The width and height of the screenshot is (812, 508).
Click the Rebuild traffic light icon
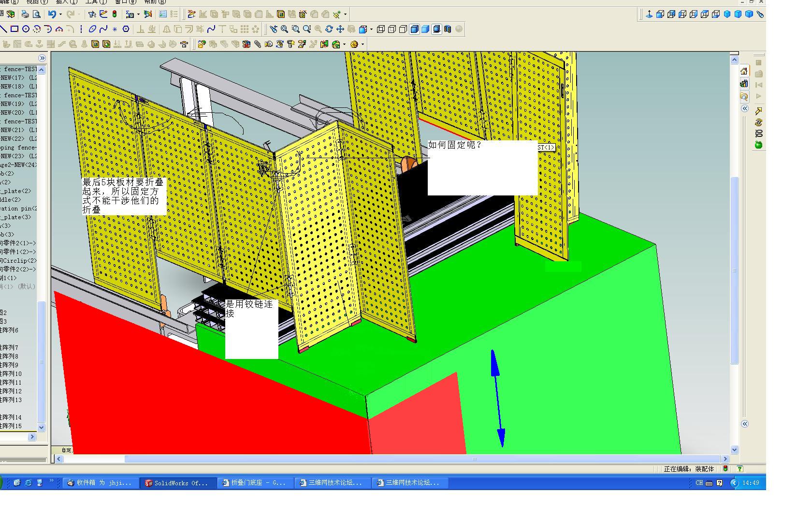click(115, 15)
